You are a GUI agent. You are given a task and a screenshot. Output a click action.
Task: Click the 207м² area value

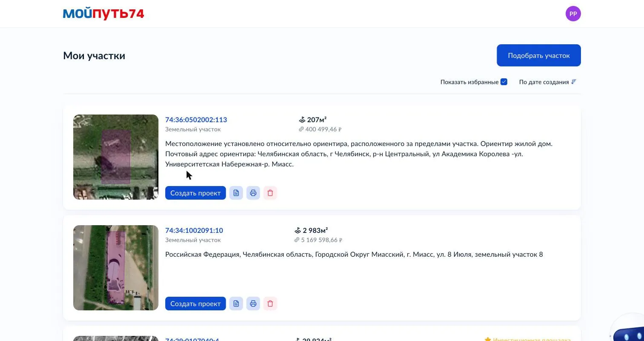[x=317, y=120]
